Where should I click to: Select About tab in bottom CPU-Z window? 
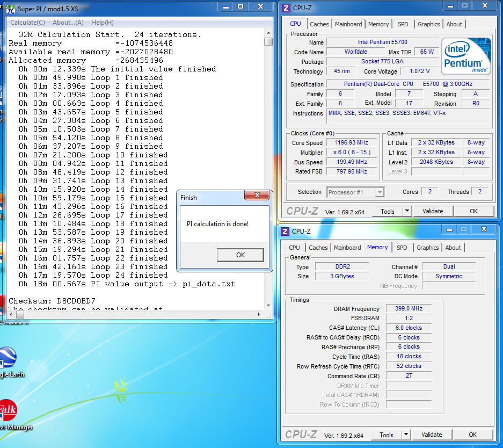[x=453, y=248]
